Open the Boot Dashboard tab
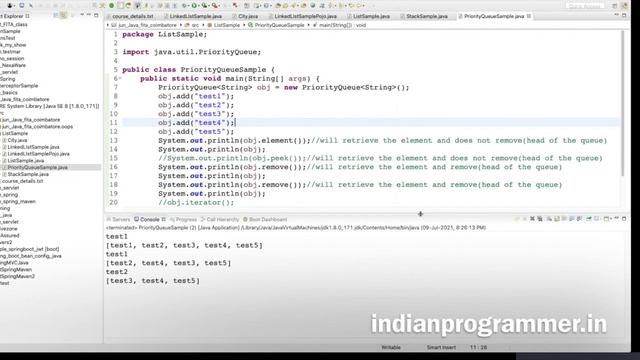This screenshot has height=360, width=640. pyautogui.click(x=265, y=219)
